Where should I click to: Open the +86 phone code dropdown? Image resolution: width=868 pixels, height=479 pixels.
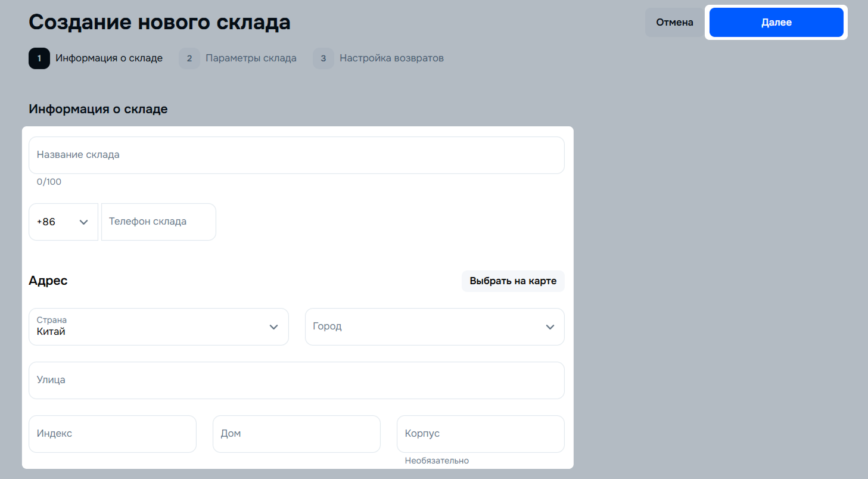[x=63, y=222]
